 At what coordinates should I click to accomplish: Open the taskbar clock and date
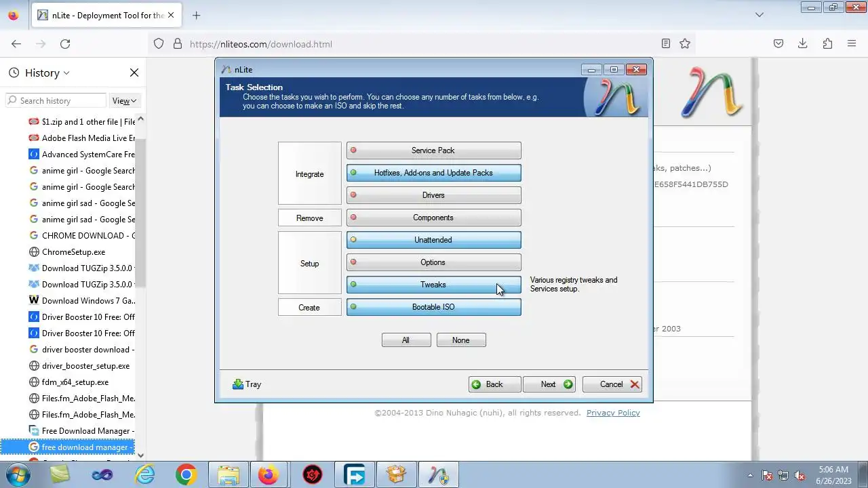point(833,475)
